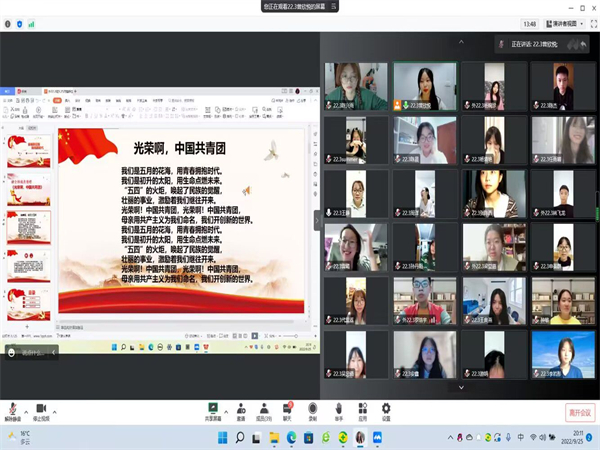Open the members list (39)
The image size is (600, 450).
(264, 408)
